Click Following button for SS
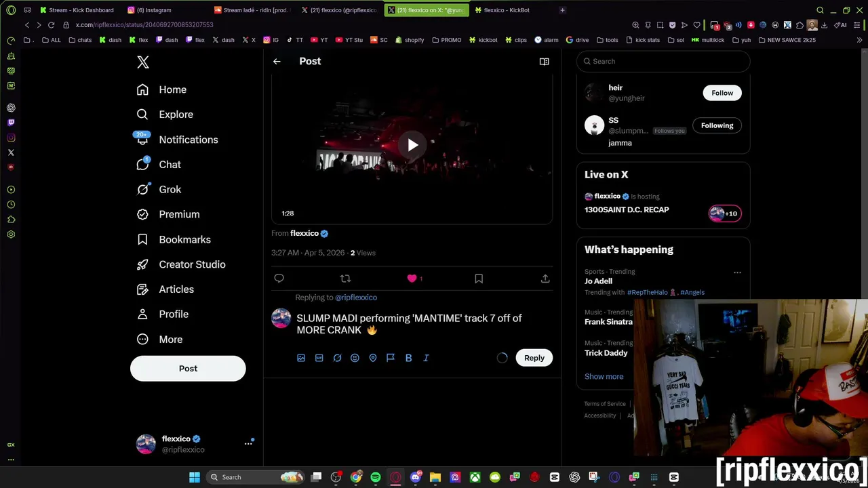This screenshot has width=868, height=488. coord(717,125)
